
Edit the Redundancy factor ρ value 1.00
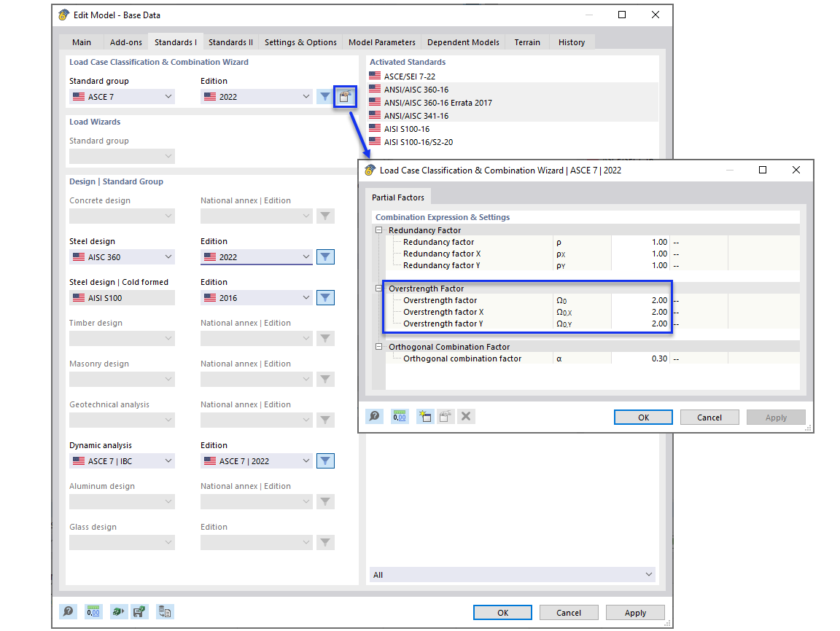641,242
